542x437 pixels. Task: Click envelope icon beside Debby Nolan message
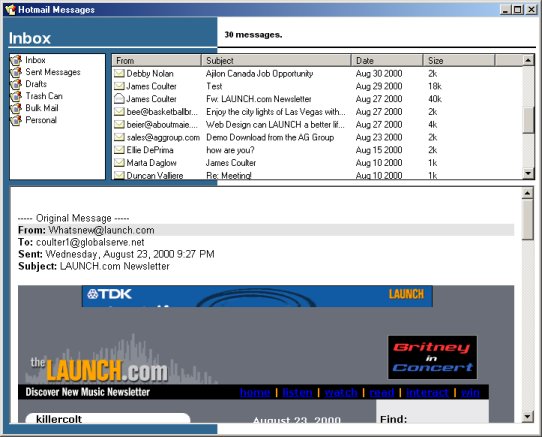119,73
